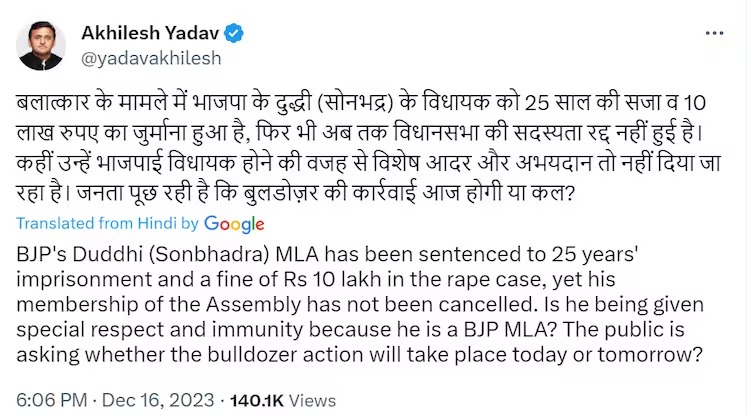Image resolution: width=750 pixels, height=415 pixels.
Task: Click the word "Views" in the footer
Action: pos(311,400)
